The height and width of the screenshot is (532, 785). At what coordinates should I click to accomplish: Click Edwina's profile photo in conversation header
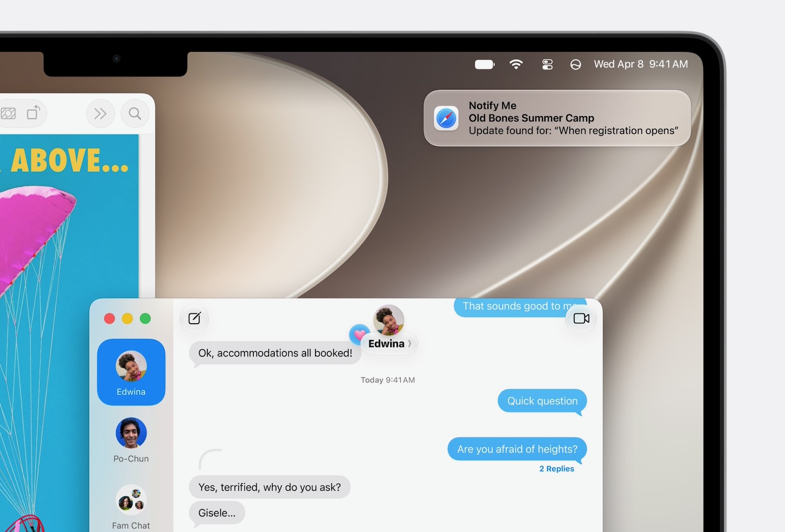tap(388, 320)
